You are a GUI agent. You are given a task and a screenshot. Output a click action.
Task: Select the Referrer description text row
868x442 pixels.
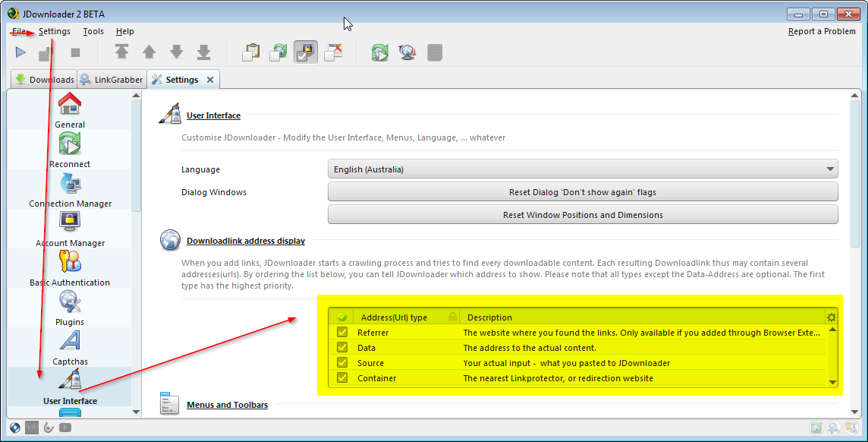coord(642,333)
